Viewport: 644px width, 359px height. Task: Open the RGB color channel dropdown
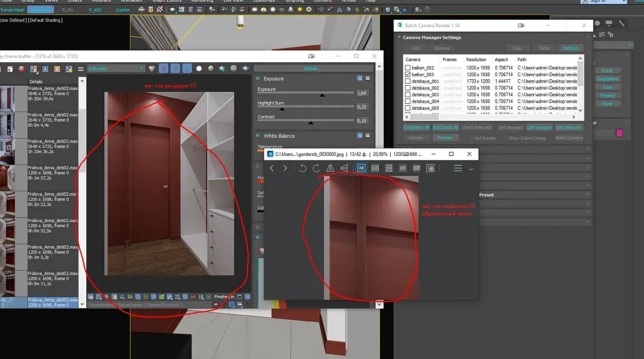pyautogui.click(x=116, y=68)
